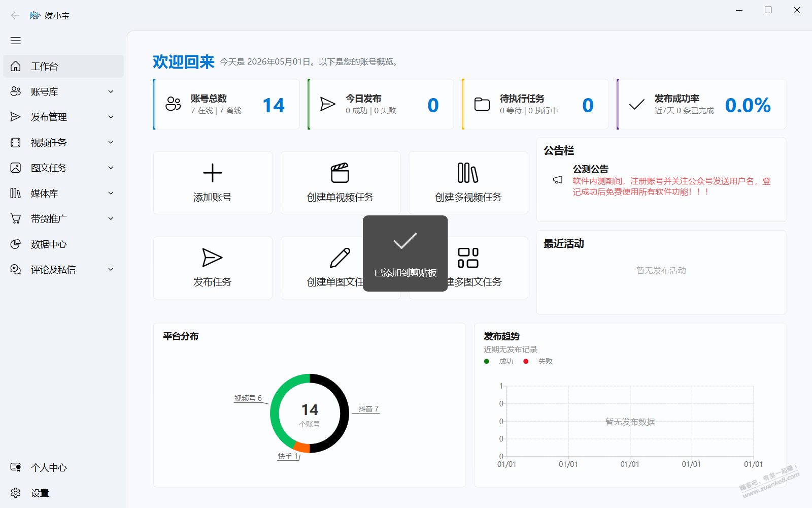Open the 数据中心 menu item
The image size is (812, 508).
tap(63, 244)
